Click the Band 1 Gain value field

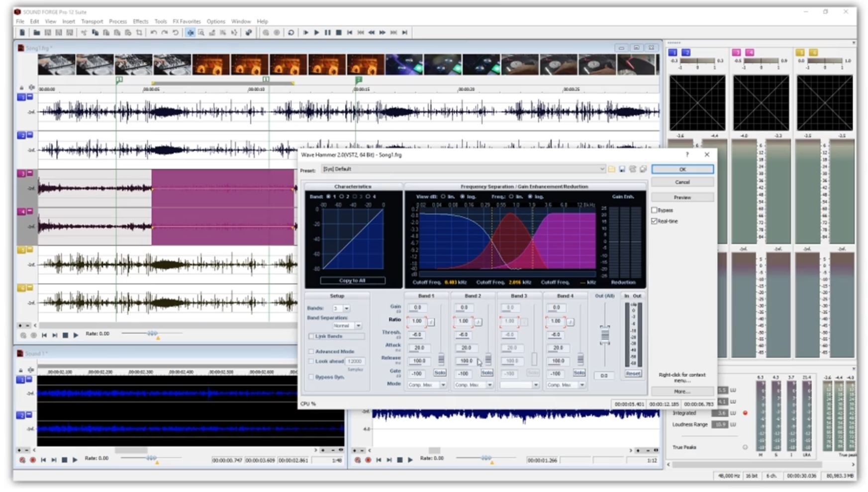click(x=417, y=308)
